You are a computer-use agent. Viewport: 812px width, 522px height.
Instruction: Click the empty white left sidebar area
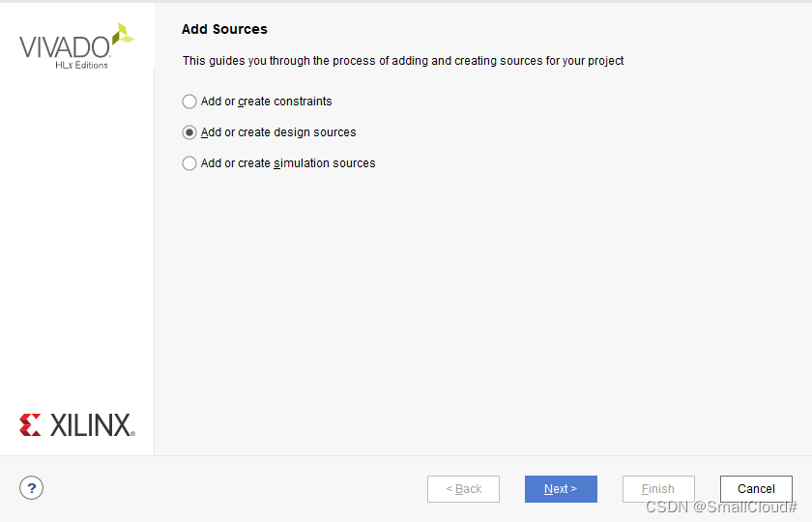(x=77, y=242)
